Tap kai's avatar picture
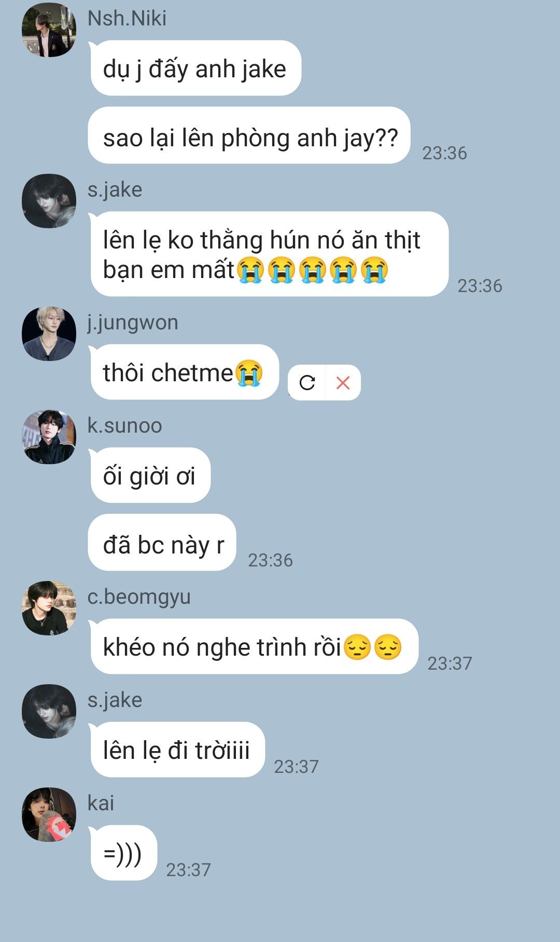560x942 pixels. (49, 814)
